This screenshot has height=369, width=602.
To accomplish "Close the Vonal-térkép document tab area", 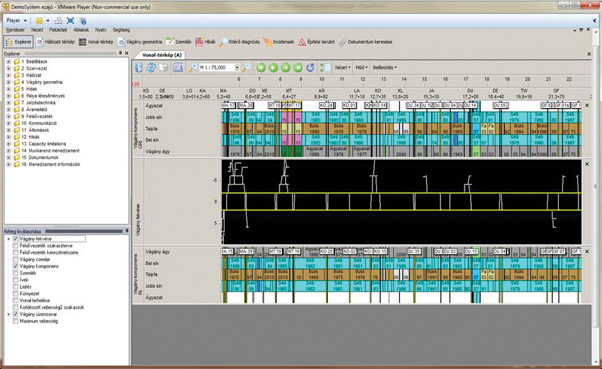I will pyautogui.click(x=589, y=54).
